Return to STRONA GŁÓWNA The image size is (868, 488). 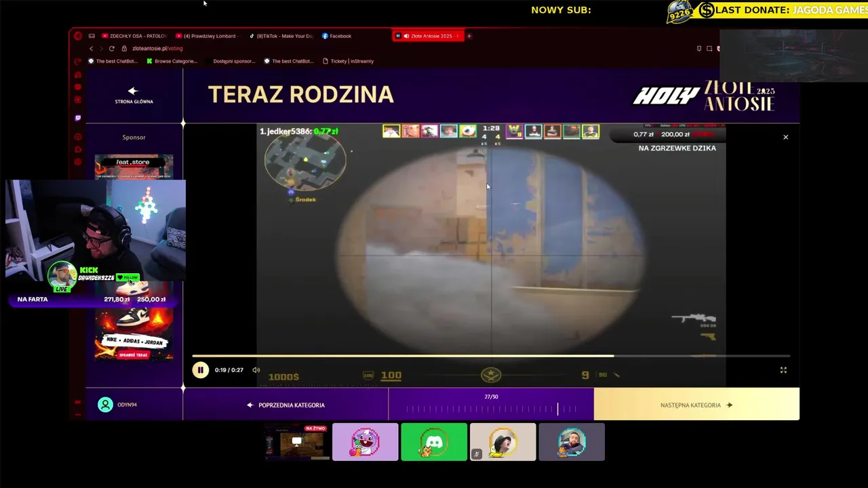click(x=134, y=96)
